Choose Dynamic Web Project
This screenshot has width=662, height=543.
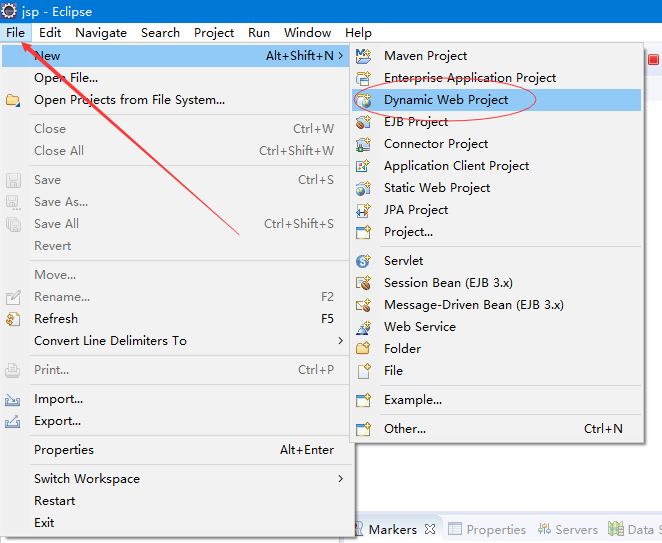point(496,100)
